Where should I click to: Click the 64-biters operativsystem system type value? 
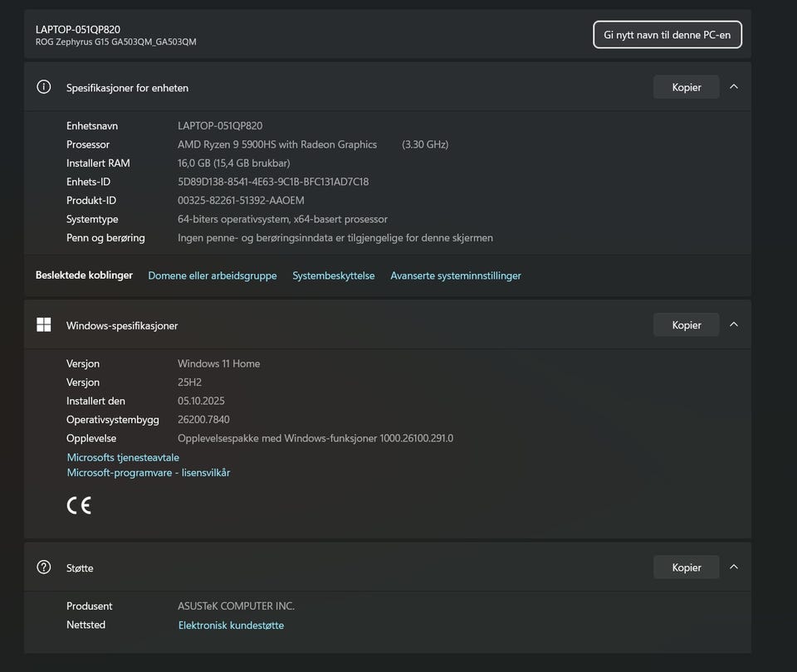282,219
